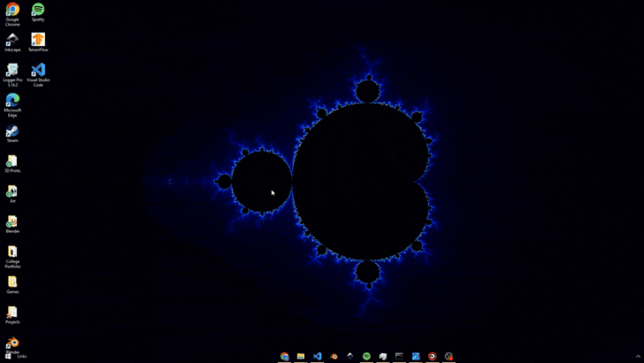Select the 3D Prints folder
644x363 pixels.
pos(12,164)
